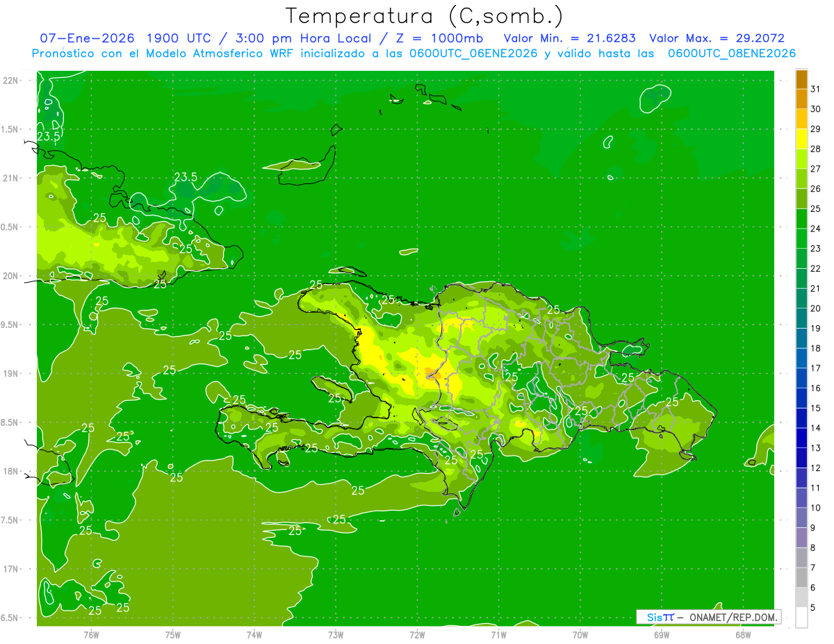834x644 pixels.
Task: Click the white swatch below 5
Action: coord(801,617)
